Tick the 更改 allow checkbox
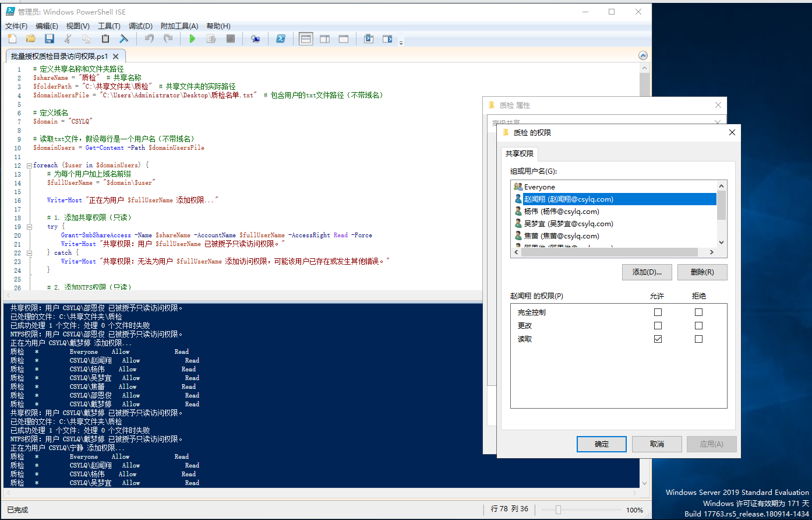812x520 pixels. pos(658,325)
